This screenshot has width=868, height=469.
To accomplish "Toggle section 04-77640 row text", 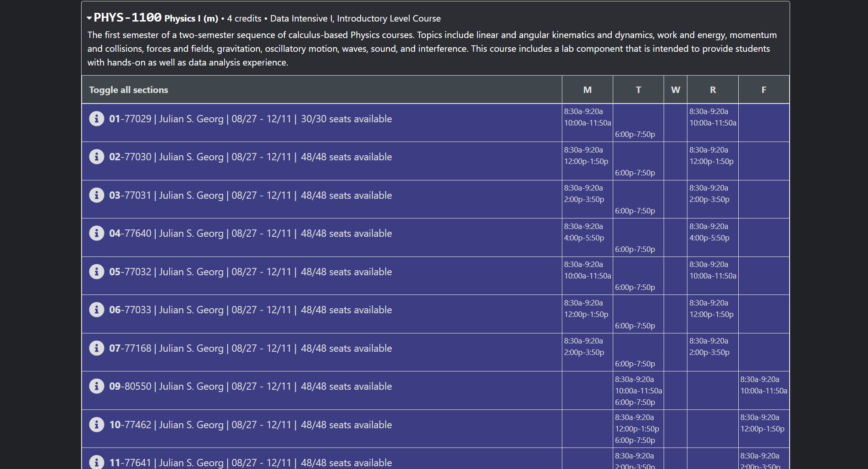I will (250, 234).
